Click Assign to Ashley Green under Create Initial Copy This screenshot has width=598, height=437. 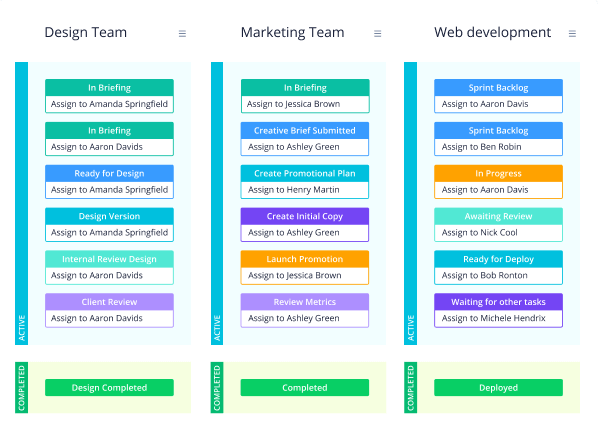click(x=305, y=233)
